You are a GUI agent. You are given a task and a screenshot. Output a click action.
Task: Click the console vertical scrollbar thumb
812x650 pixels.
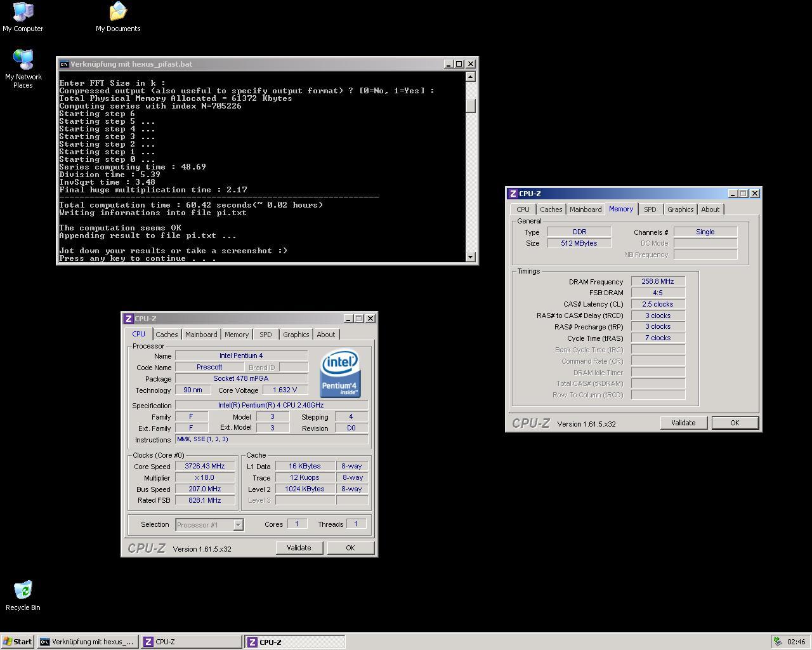tap(470, 106)
